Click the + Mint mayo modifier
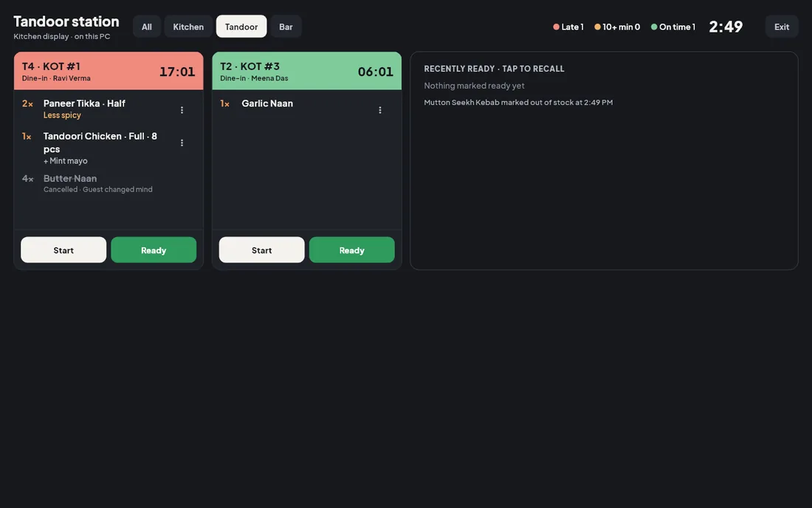This screenshot has height=508, width=812. pyautogui.click(x=65, y=161)
